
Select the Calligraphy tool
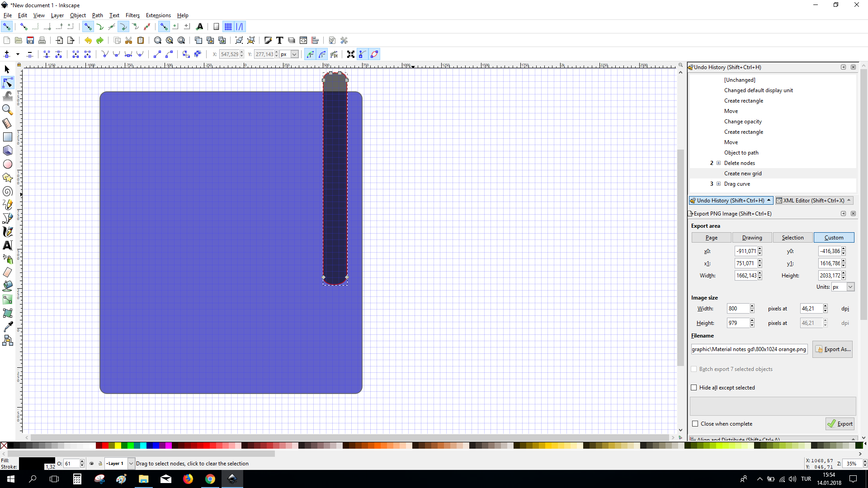point(7,232)
